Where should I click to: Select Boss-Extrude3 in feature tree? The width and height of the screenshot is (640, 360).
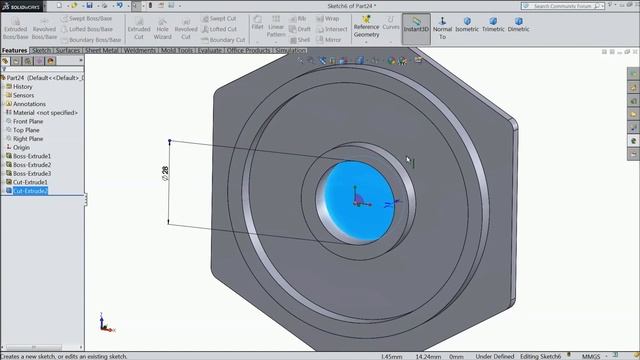point(32,173)
